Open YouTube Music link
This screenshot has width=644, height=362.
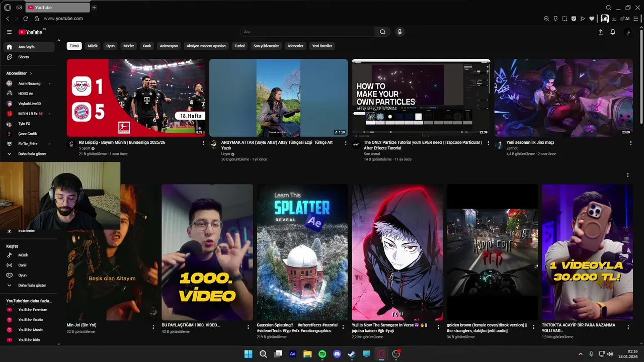[x=29, y=330]
